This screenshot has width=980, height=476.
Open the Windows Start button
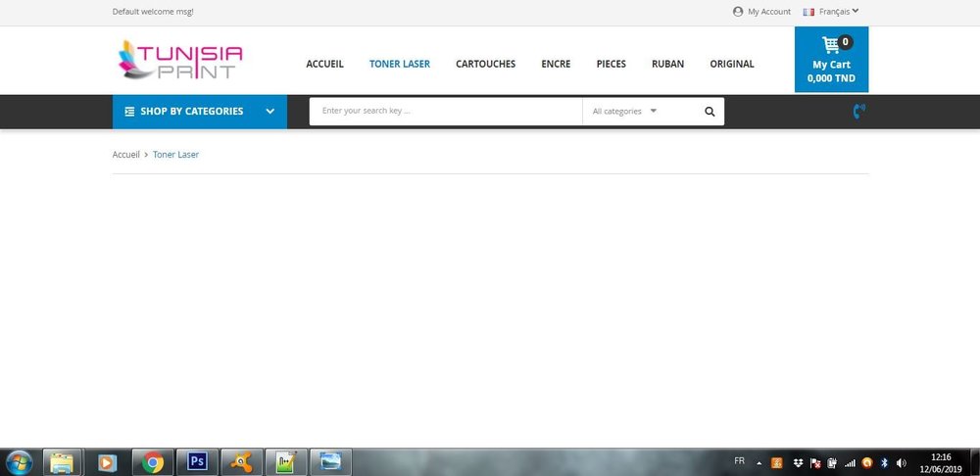(x=20, y=462)
